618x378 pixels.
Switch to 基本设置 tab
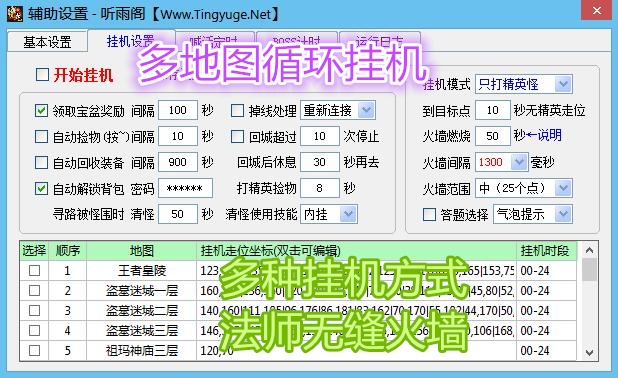click(47, 41)
